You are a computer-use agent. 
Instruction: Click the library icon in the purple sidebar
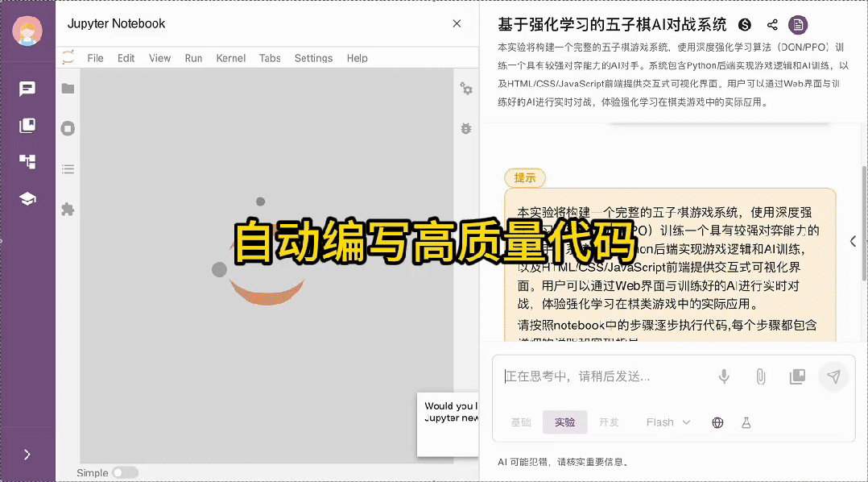(x=27, y=126)
